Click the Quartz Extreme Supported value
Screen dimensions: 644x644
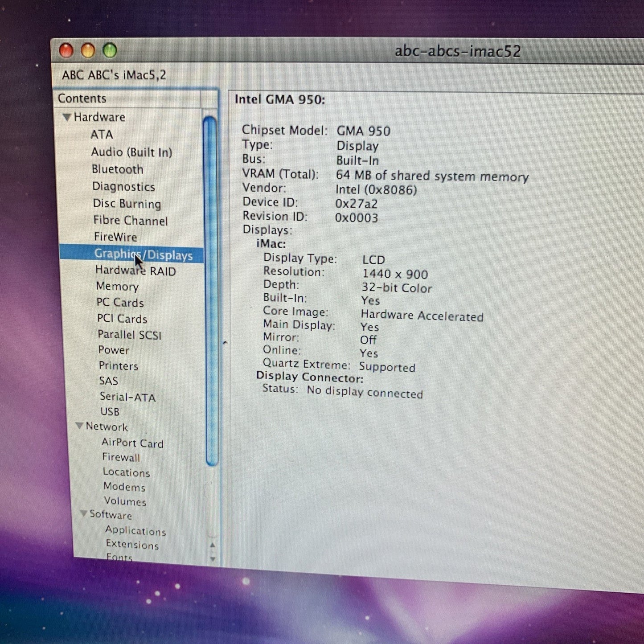coord(387,367)
